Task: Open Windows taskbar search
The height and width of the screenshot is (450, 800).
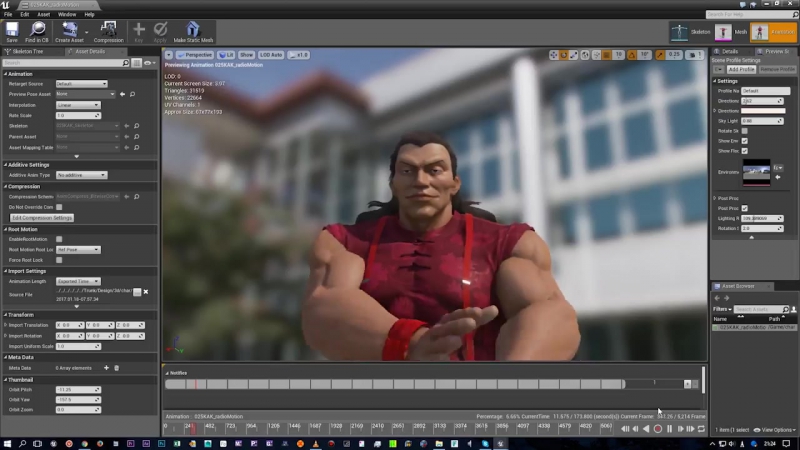Action: point(22,444)
